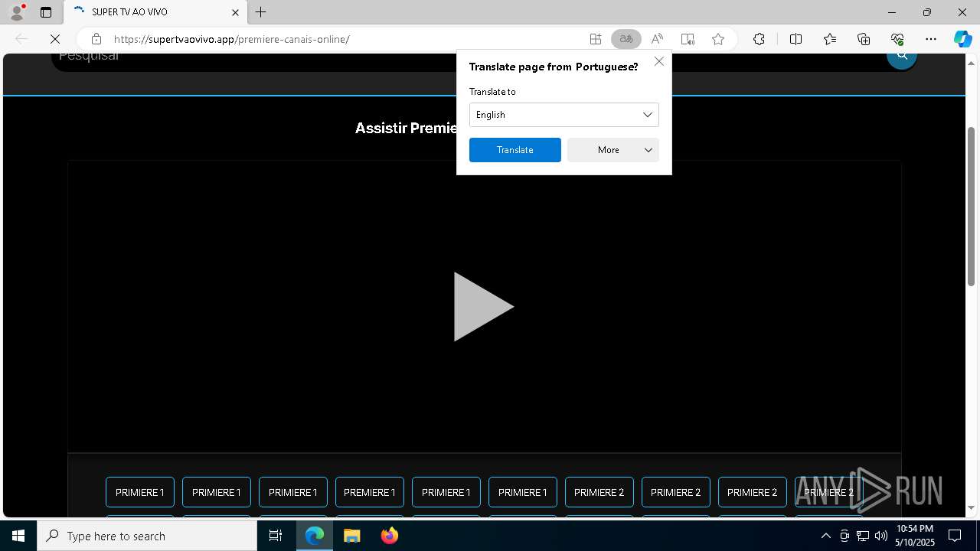The width and height of the screenshot is (980, 551).
Task: Click the blue search magnifier button
Action: click(x=902, y=58)
